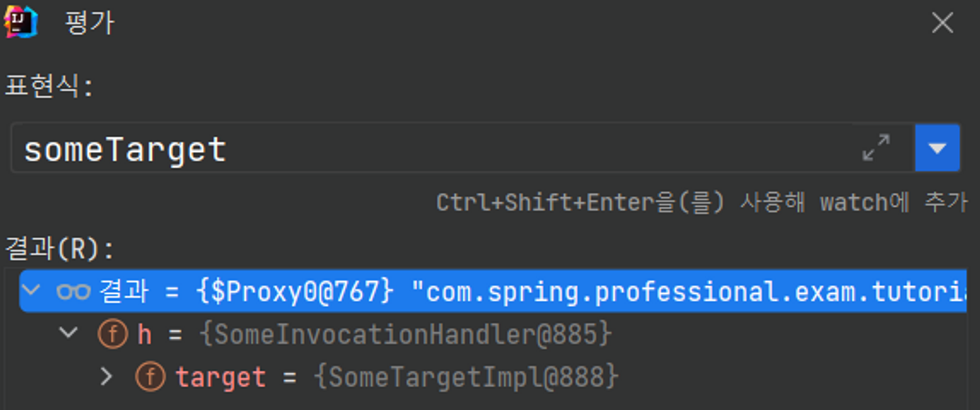Click the h field name
980x410 pixels.
(x=145, y=335)
